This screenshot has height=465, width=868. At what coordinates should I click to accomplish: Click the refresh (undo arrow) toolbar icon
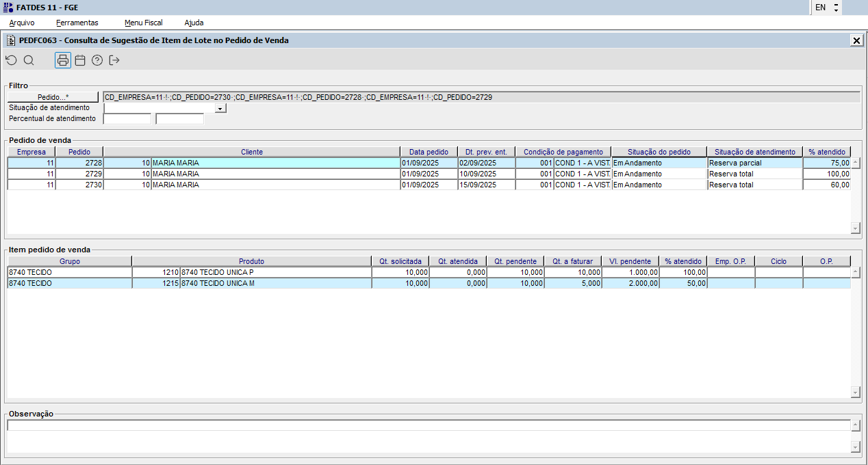tap(11, 60)
